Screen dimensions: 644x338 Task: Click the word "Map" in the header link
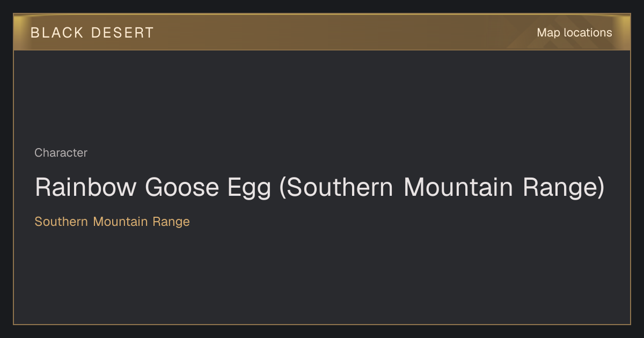pyautogui.click(x=548, y=33)
